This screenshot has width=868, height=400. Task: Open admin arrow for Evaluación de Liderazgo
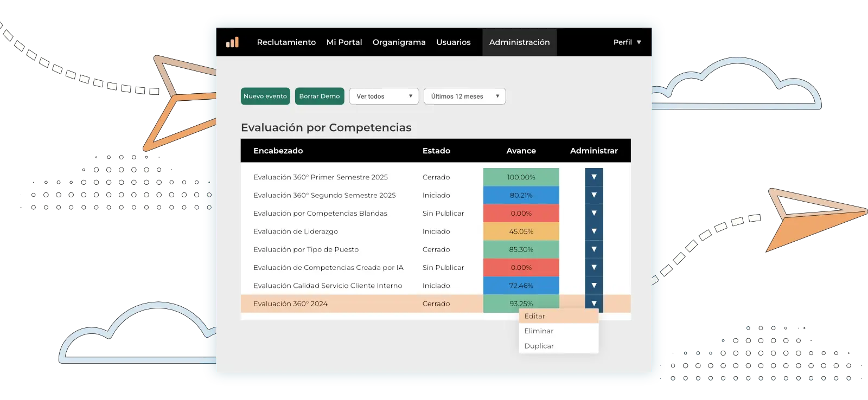click(x=594, y=231)
